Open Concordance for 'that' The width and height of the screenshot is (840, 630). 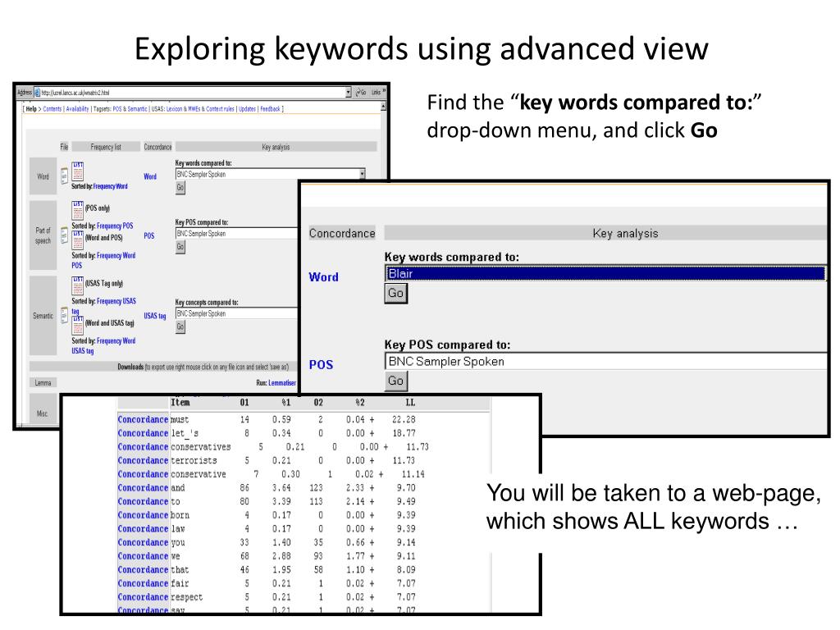click(x=143, y=569)
